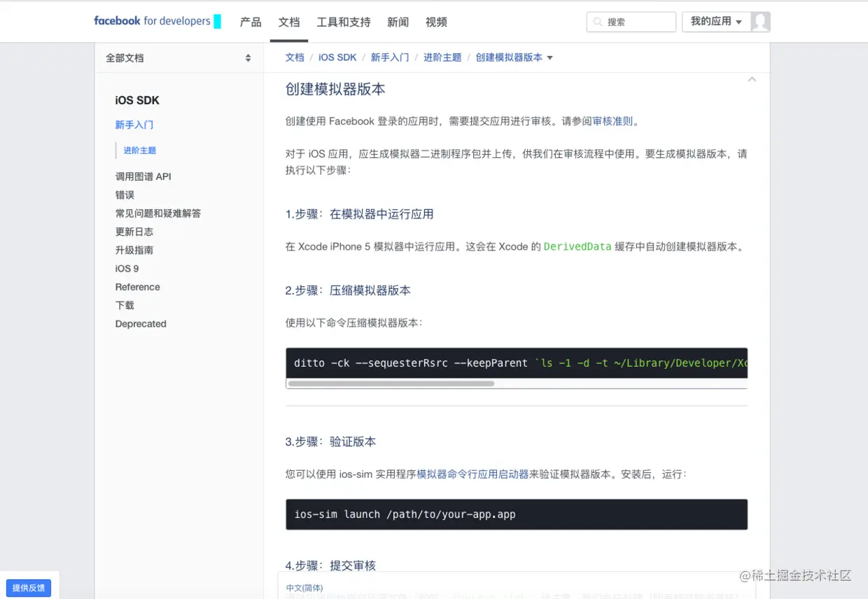Click heading 2.步骤：压缩模拟器版本

pos(348,290)
